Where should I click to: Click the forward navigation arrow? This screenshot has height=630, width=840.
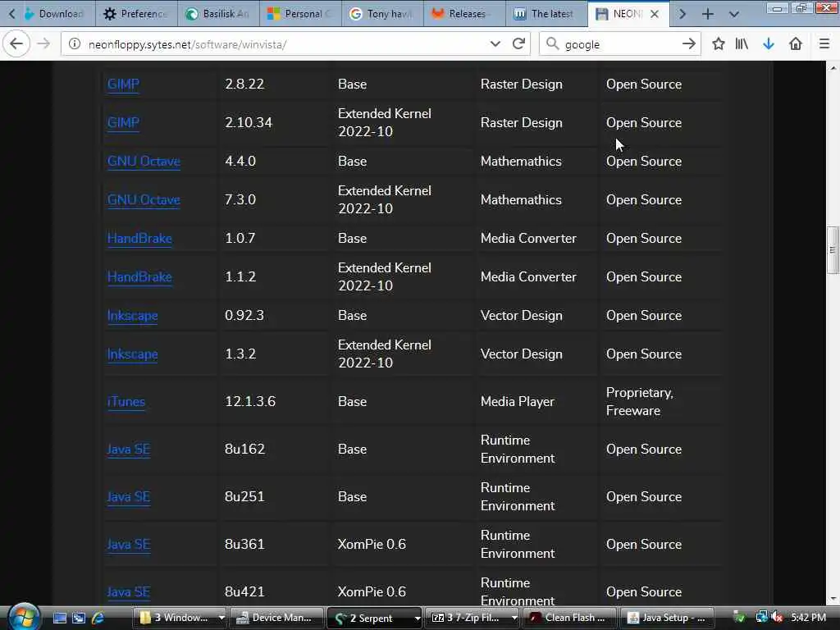pyautogui.click(x=44, y=44)
